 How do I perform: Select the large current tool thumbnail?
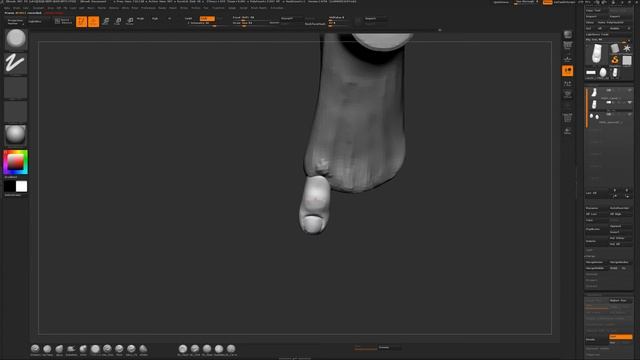pyautogui.click(x=596, y=53)
